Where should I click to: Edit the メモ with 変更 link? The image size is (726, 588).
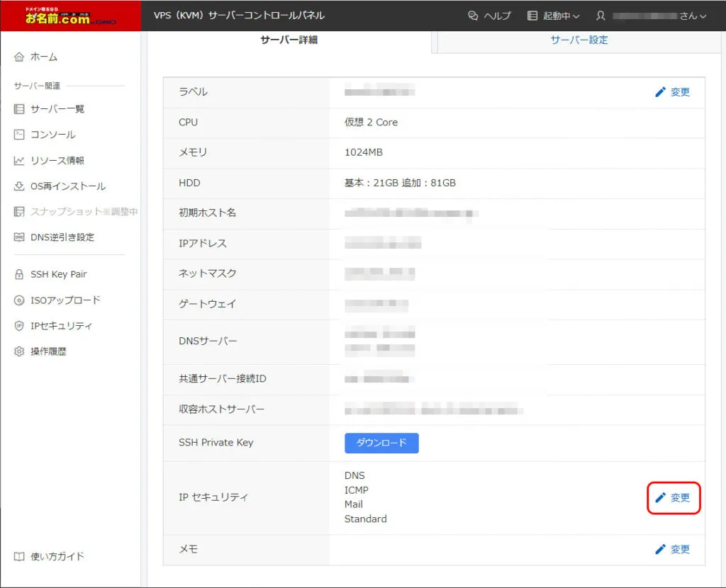(x=672, y=550)
